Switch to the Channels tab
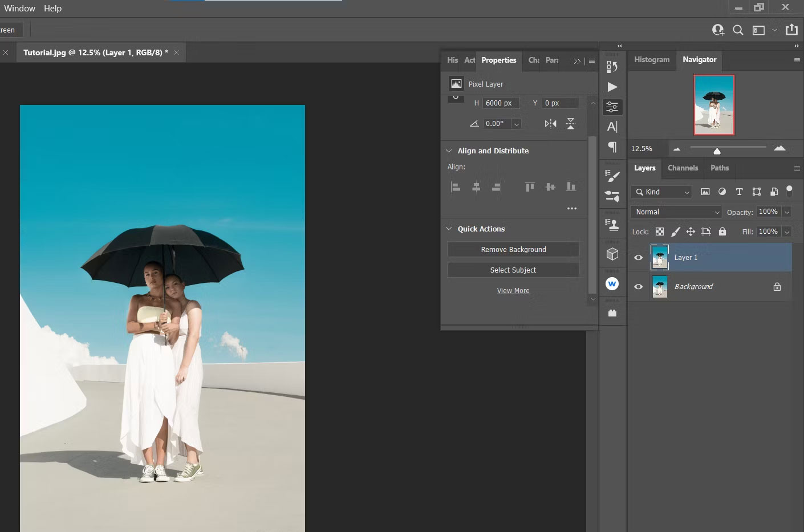 pyautogui.click(x=683, y=168)
